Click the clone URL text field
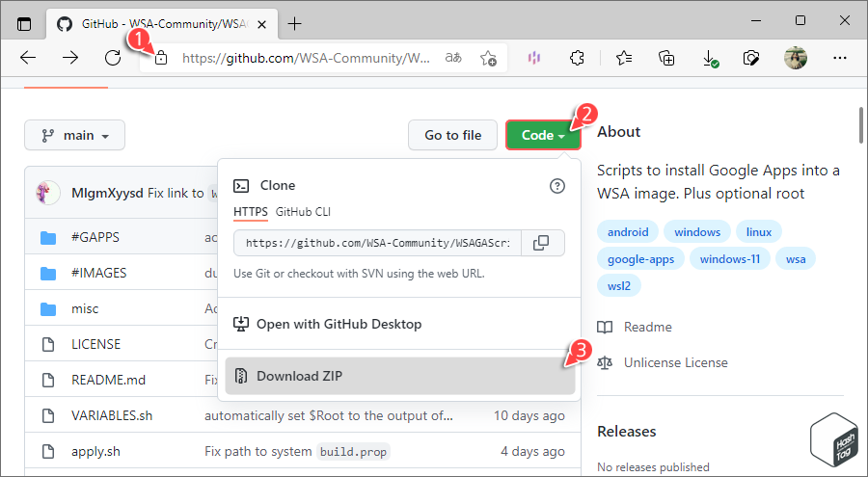The height and width of the screenshot is (477, 868). pyautogui.click(x=377, y=243)
